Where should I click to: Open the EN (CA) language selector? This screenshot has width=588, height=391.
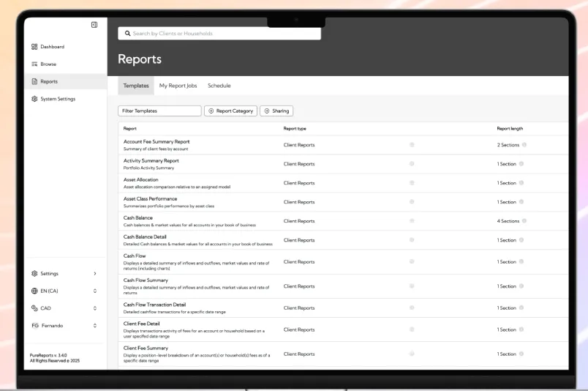(95, 291)
